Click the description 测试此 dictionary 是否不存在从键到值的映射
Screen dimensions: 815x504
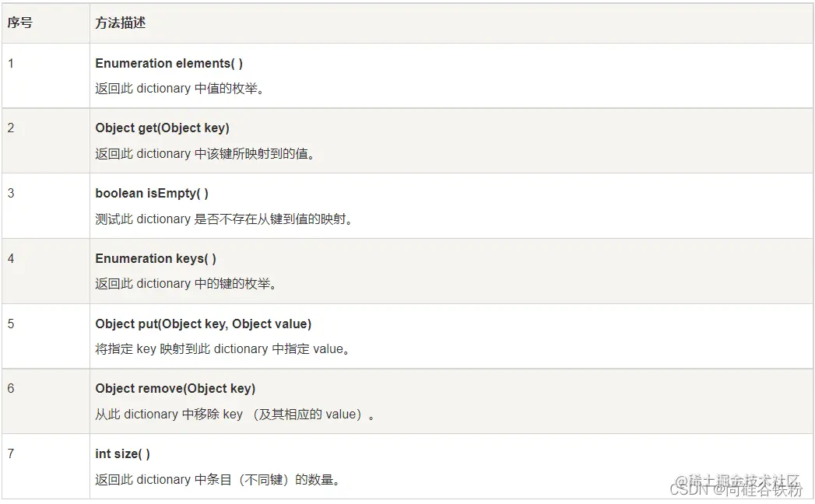(x=224, y=219)
